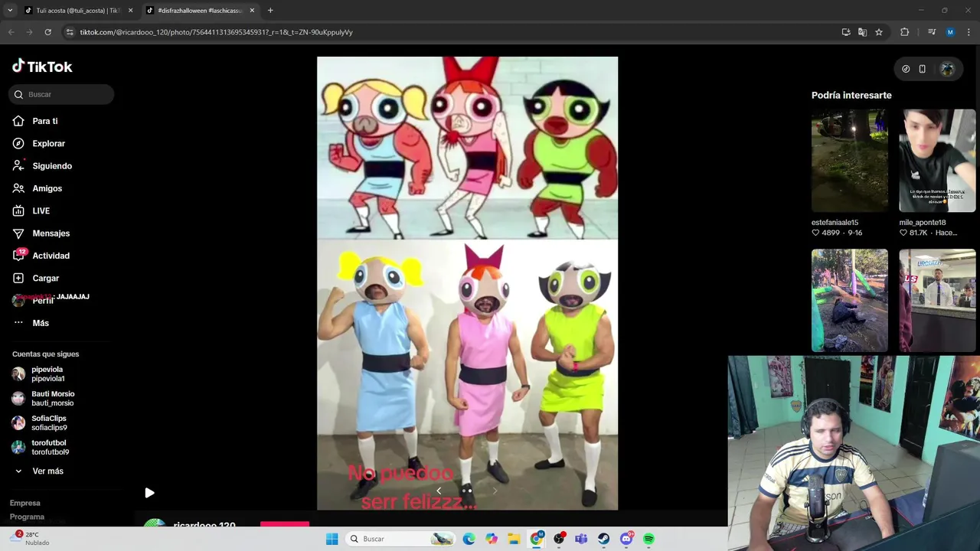Image resolution: width=980 pixels, height=551 pixels.
Task: Switch to the Tuli acosta browser tab
Action: (x=77, y=11)
